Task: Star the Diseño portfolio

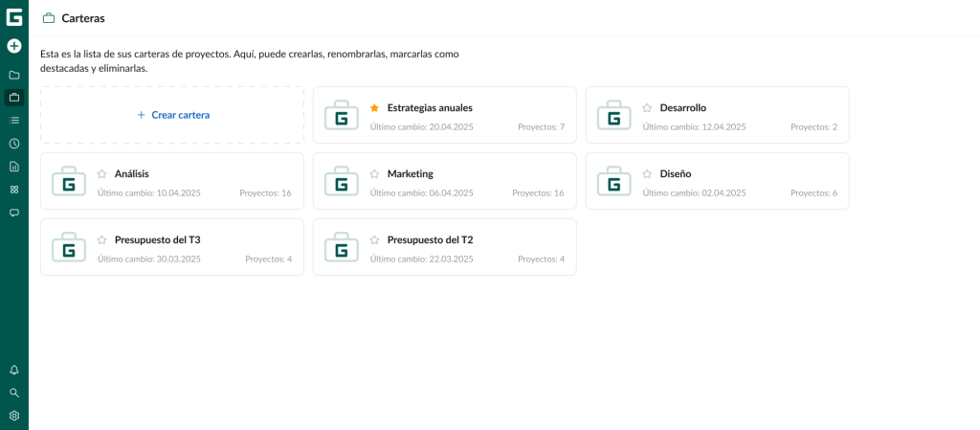Action: (647, 173)
